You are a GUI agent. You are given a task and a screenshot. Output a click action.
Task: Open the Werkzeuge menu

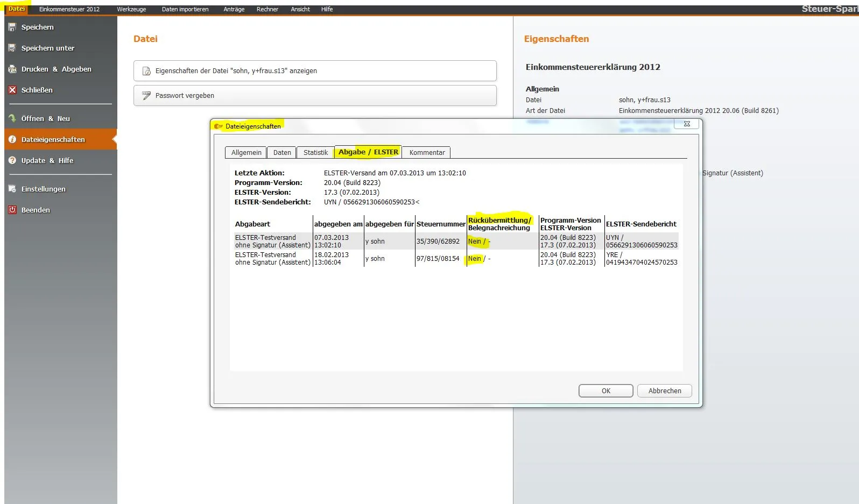(131, 9)
